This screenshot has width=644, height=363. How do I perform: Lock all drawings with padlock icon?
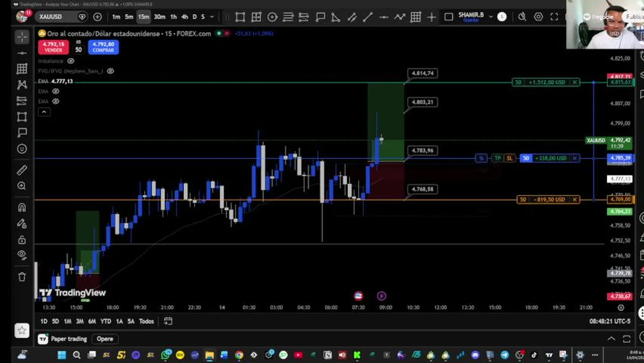point(22,239)
